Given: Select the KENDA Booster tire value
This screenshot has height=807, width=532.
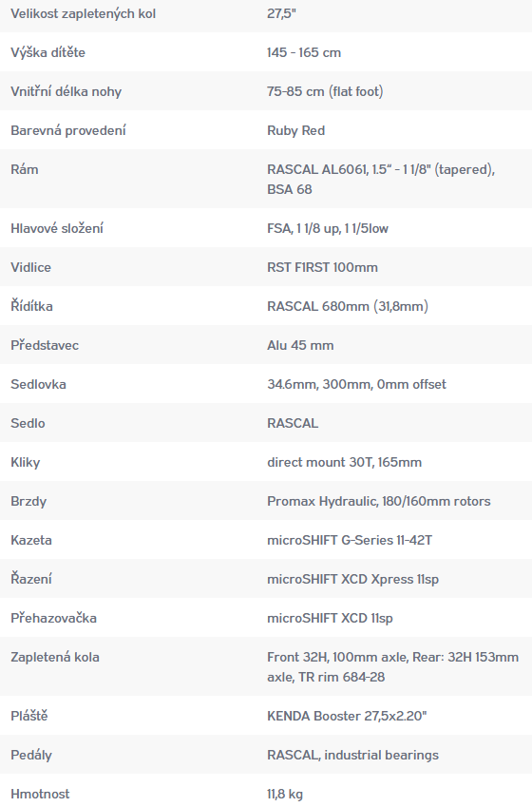Looking at the screenshot, I should click(x=347, y=716).
